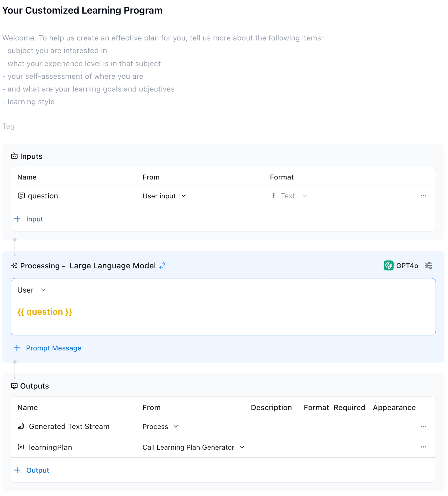
Task: Edit the prompt containing {{ question }}
Action: click(223, 318)
